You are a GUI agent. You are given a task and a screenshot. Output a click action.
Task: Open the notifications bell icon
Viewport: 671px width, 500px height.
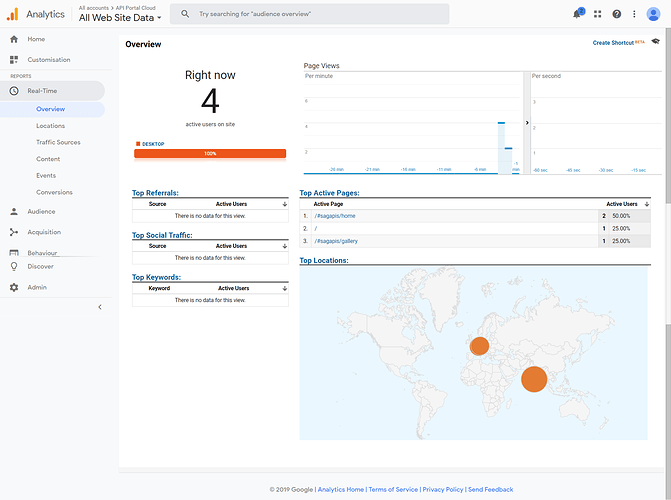578,14
